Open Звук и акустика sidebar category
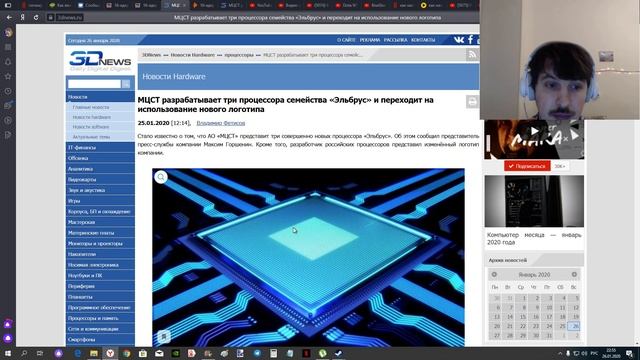640x360 pixels. tap(100, 190)
